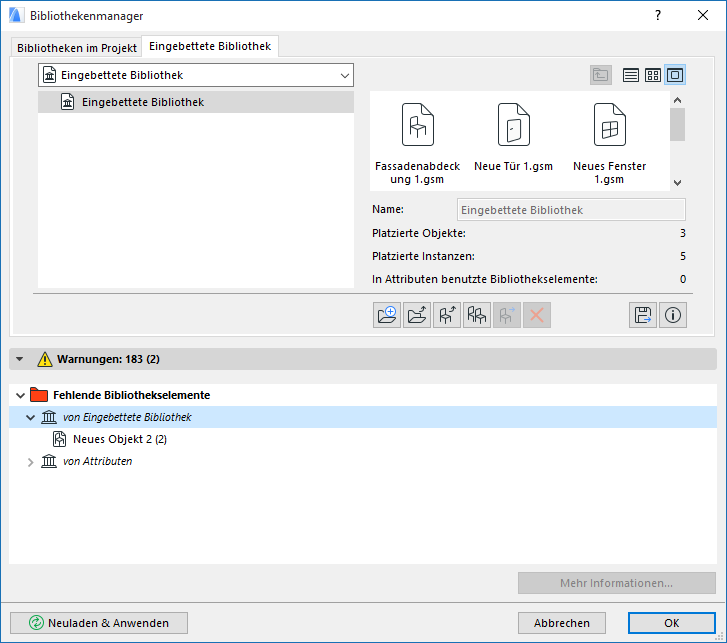Click the library icon beside von Attributen
Viewport: 727px width, 643px height.
[x=49, y=461]
